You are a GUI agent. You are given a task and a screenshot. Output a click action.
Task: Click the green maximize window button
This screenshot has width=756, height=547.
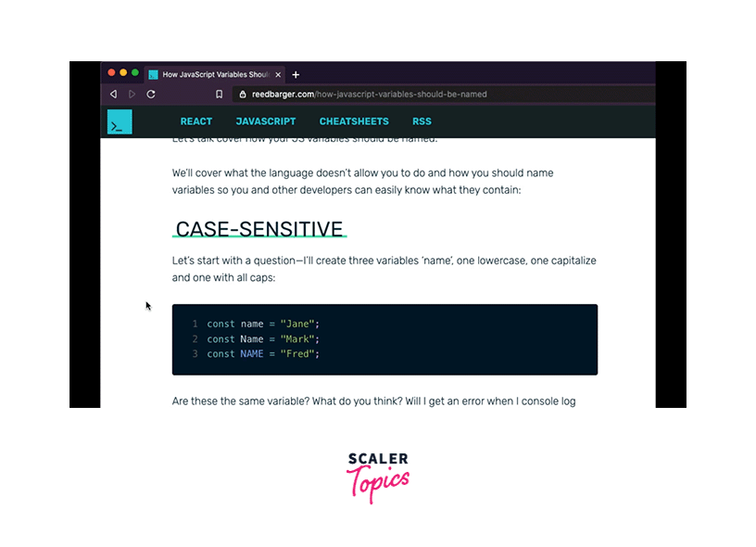click(135, 72)
